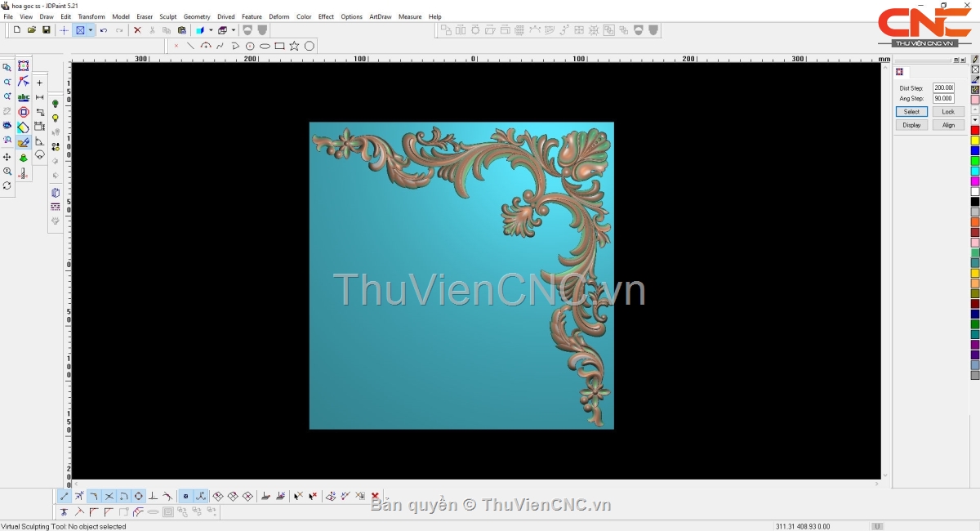Open the blue cube view dropdown arrow
980x531 pixels.
coord(210,30)
